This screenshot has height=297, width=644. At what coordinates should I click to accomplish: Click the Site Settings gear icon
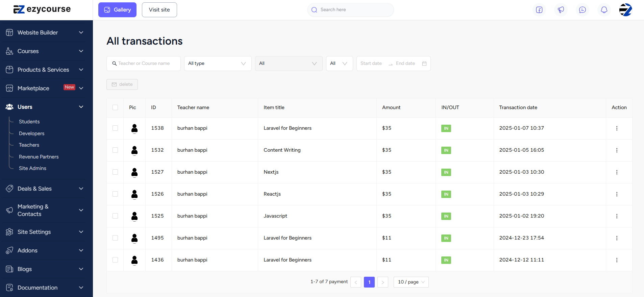pyautogui.click(x=9, y=232)
